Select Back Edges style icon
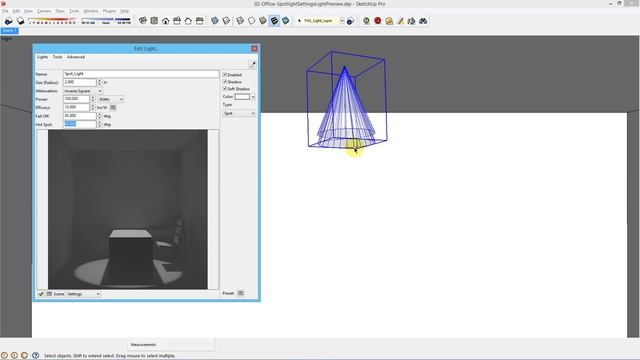 pos(226,20)
